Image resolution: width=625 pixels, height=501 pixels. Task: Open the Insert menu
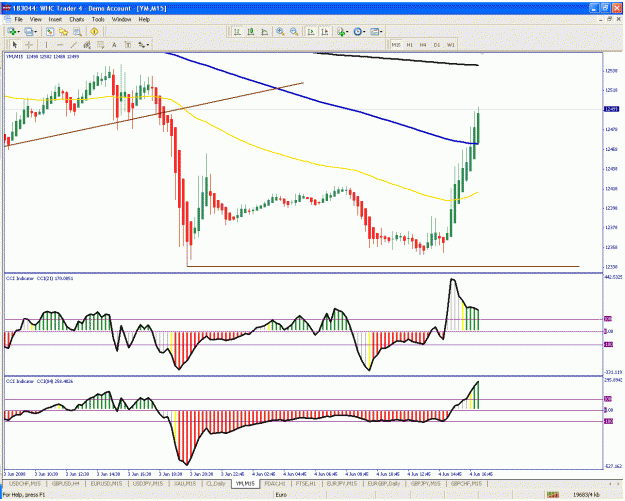tap(55, 19)
